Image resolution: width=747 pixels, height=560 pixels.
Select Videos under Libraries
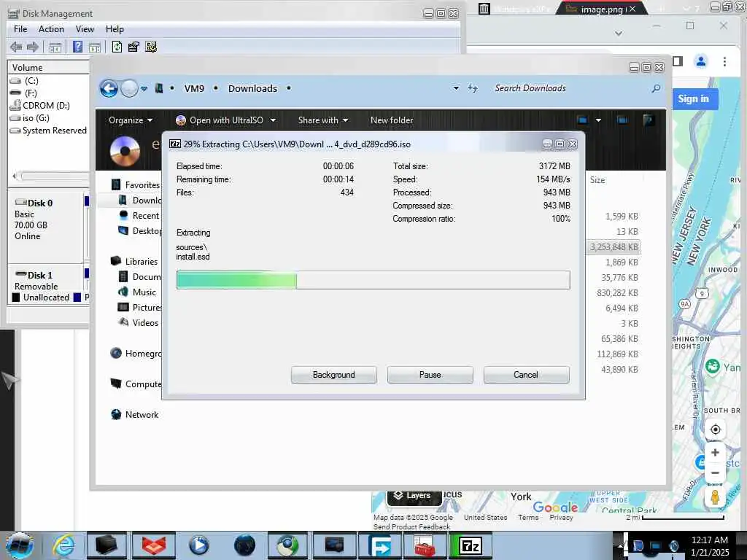click(x=138, y=323)
